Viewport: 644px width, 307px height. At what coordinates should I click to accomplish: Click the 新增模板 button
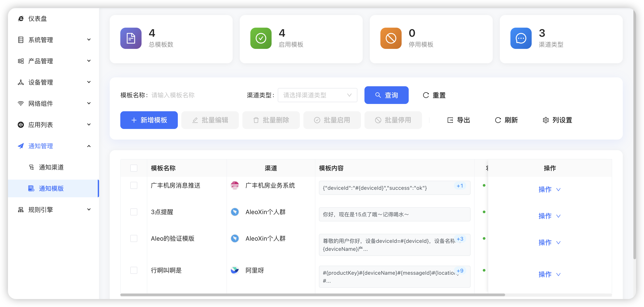click(x=149, y=120)
